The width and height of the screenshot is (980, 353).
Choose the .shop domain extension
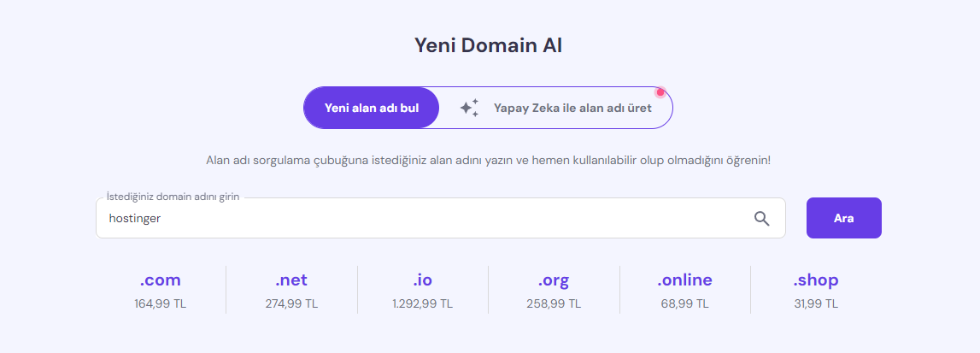816,280
